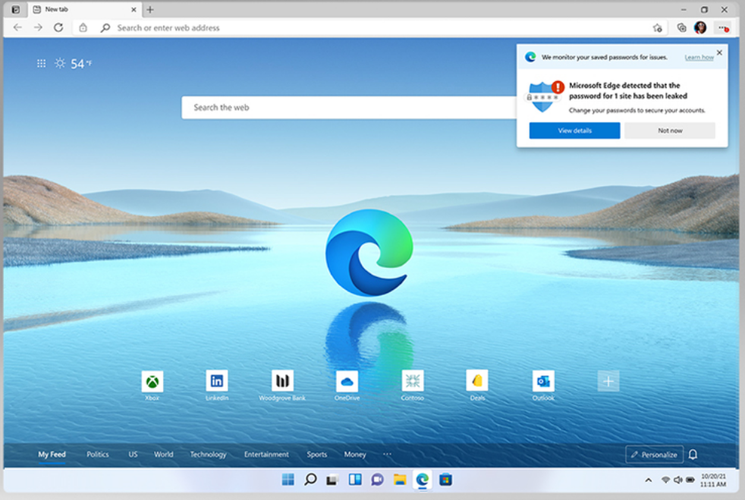Select the Politics feed tab

[x=97, y=454]
